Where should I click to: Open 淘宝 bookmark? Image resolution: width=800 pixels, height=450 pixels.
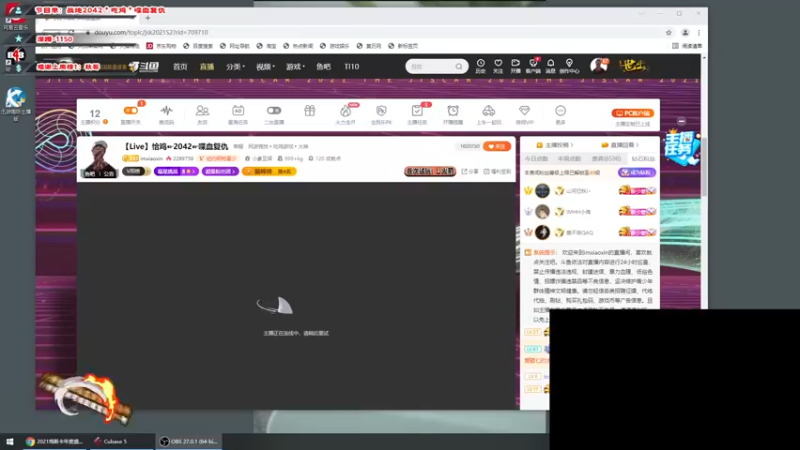click(266, 46)
